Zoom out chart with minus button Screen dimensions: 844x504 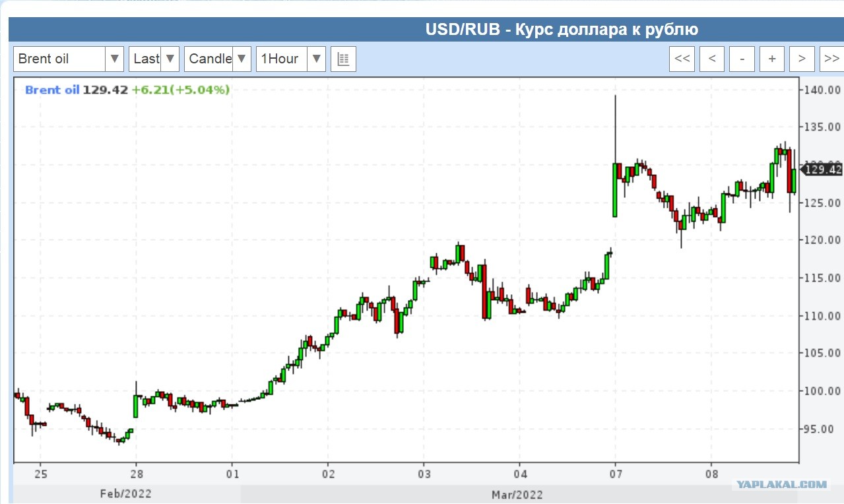point(742,59)
